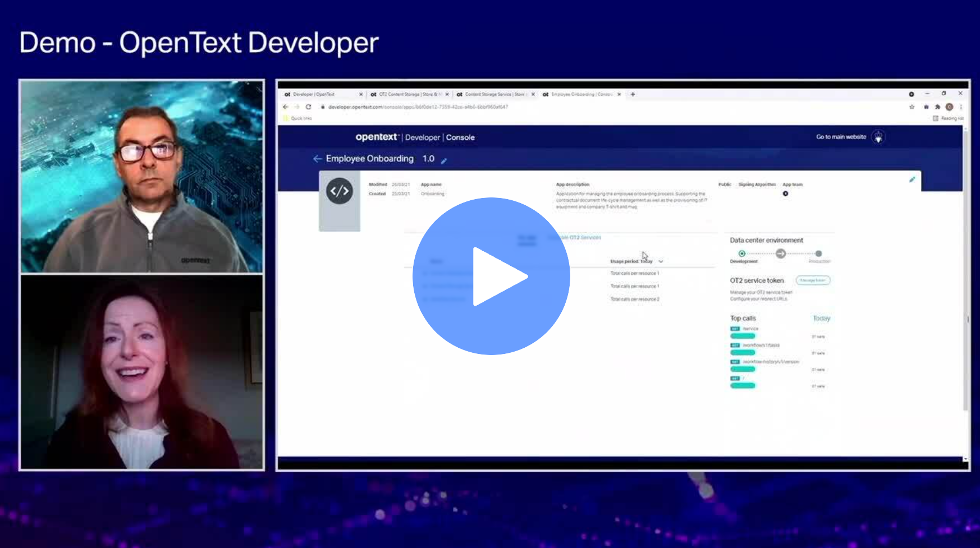980x548 pixels.
Task: Click the /service top call bar
Action: tap(743, 336)
